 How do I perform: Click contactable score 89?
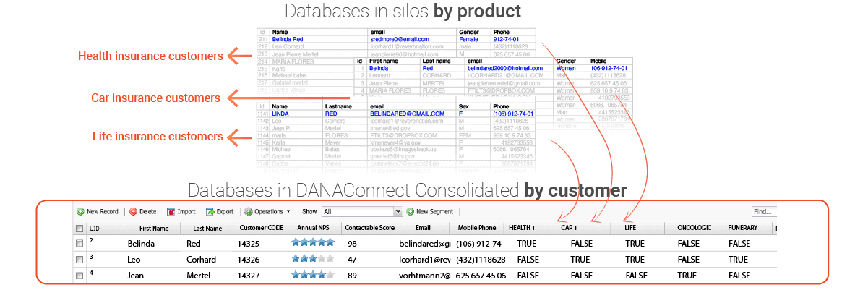tap(352, 276)
